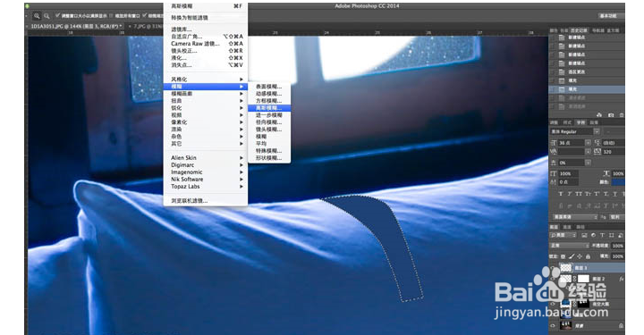
Task: Open anti-aliasing dropdown 锐利
Action: (616, 216)
